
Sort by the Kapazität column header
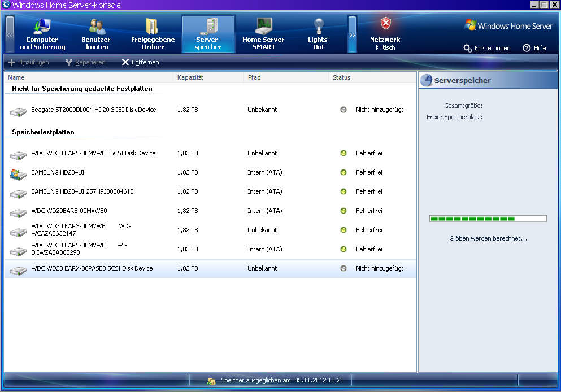click(x=208, y=77)
